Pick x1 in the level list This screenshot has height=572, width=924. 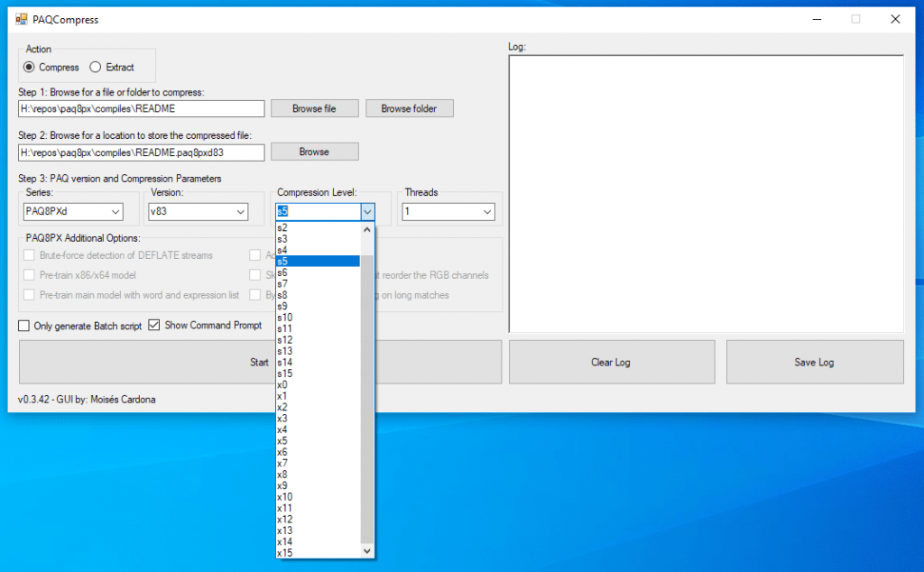tap(319, 396)
